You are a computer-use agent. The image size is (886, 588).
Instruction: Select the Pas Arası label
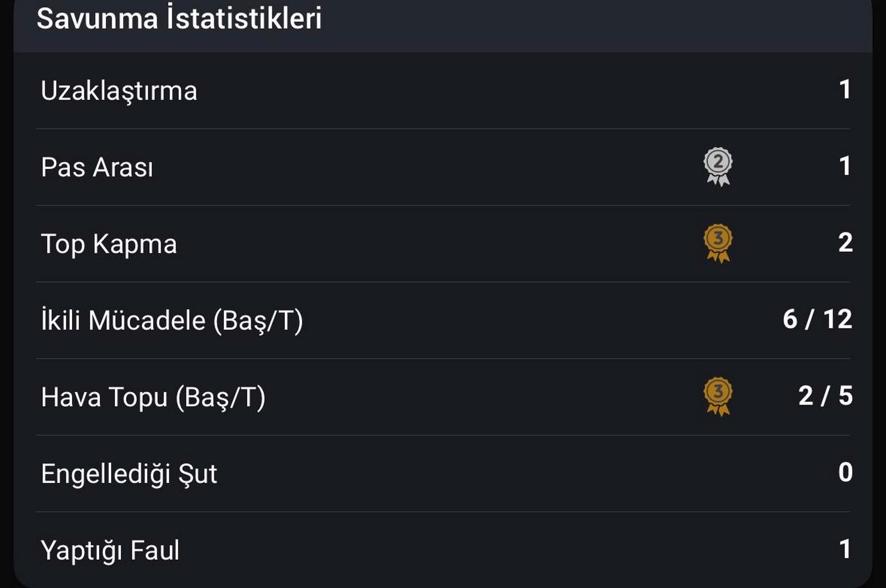(97, 167)
